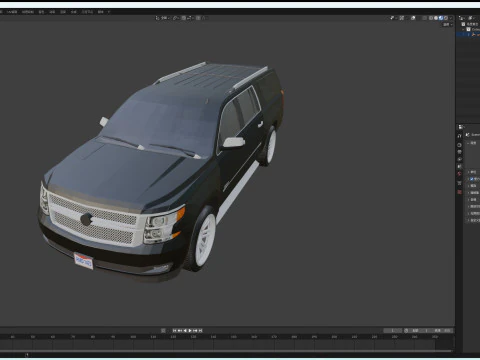Screen dimensions: 480x360
Task: Open the Render properties tab
Action: 459,145
